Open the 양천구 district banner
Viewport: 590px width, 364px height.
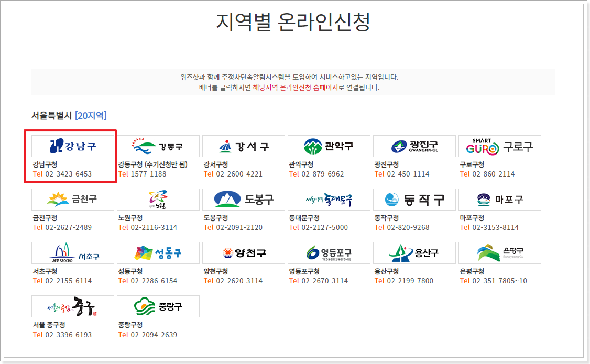point(244,253)
